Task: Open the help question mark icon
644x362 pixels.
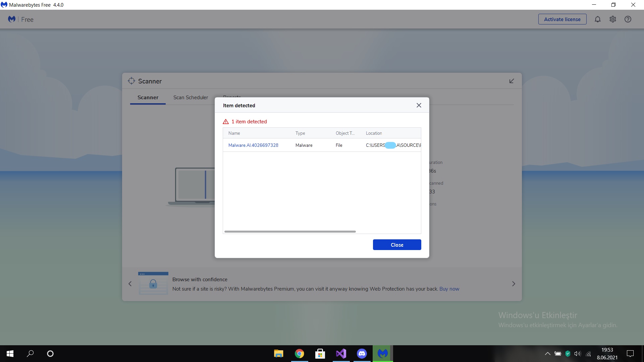Action: coord(628,19)
